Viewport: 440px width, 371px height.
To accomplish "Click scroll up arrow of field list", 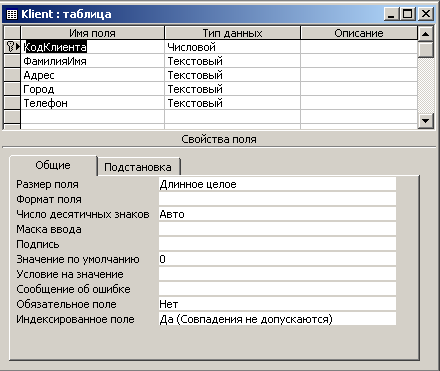I will [425, 34].
